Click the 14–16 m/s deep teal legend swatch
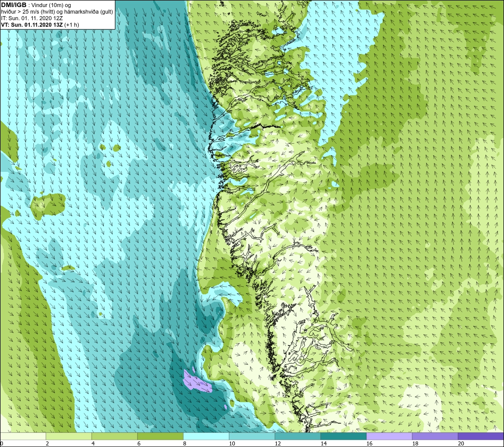The image size is (504, 447). point(343,436)
